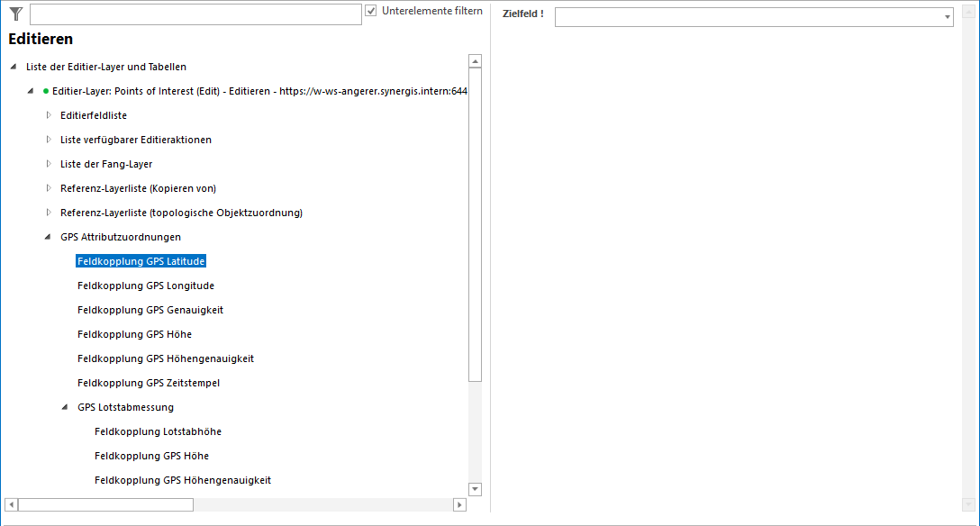Screen dimensions: 980x526
Task: Click the horizontal scroll right arrow
Action: coord(460,504)
